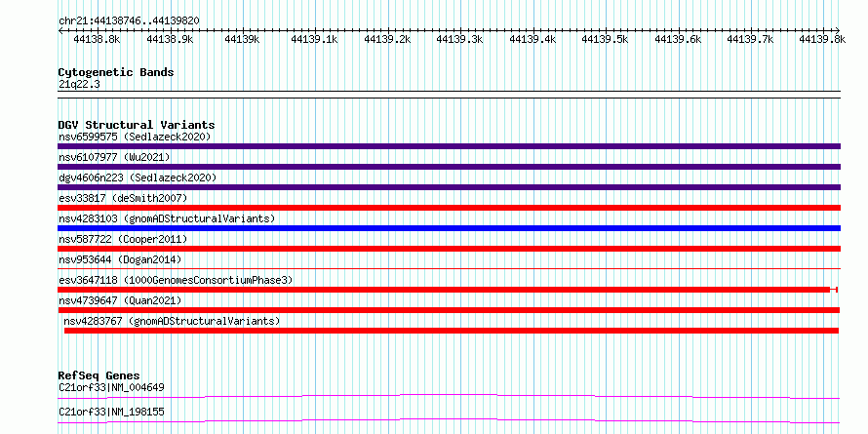Click the 44139.1k ruler tick label

point(314,39)
